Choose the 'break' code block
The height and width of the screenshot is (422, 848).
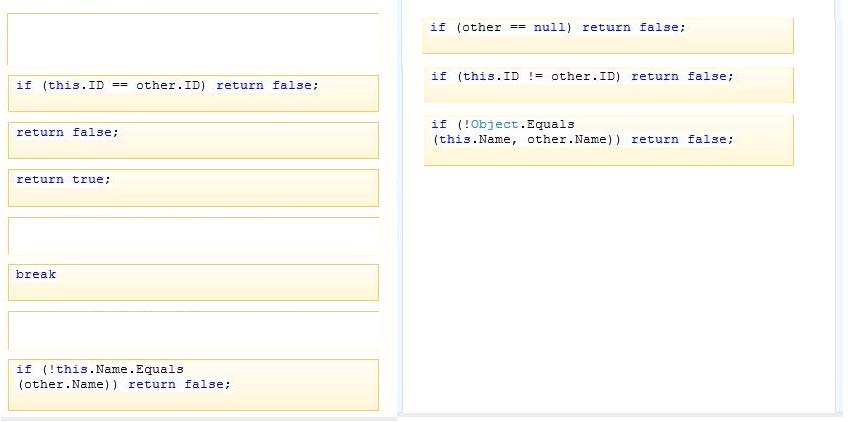193,282
